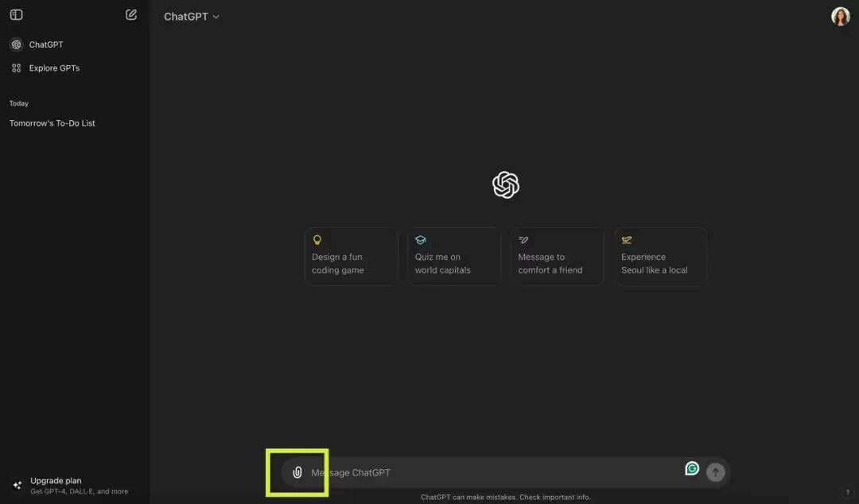The image size is (859, 504).
Task: Open the user profile avatar menu
Action: pos(841,17)
